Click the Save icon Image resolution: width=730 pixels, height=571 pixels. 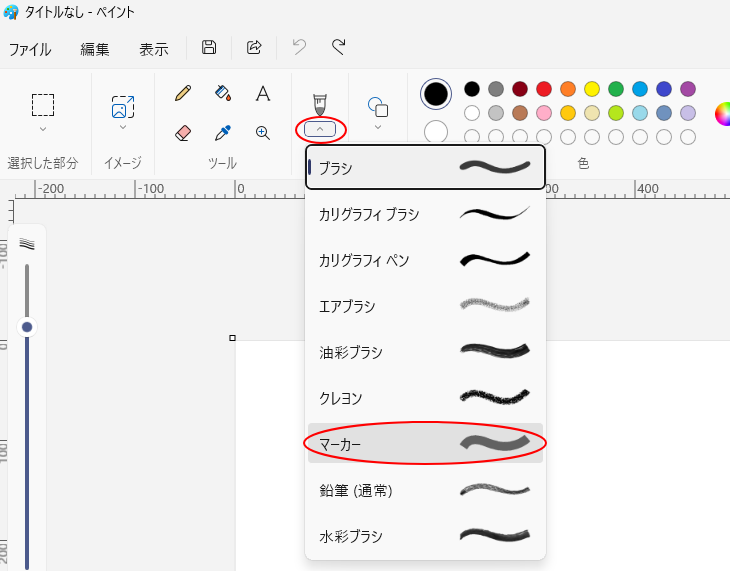[x=209, y=47]
